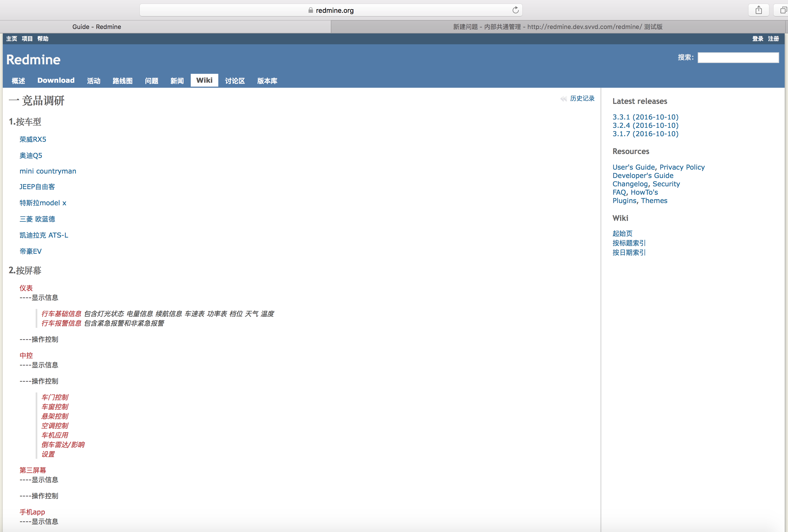
Task: Open 项目 in the top menu
Action: [27, 39]
